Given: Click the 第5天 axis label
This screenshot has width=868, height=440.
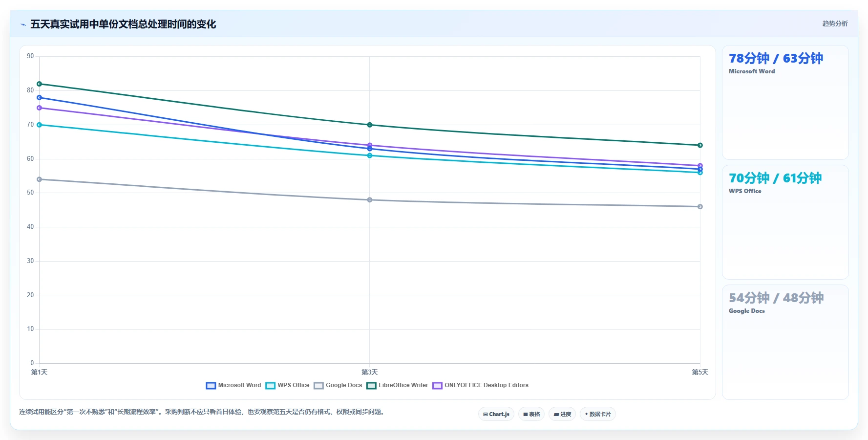Looking at the screenshot, I should pos(700,373).
